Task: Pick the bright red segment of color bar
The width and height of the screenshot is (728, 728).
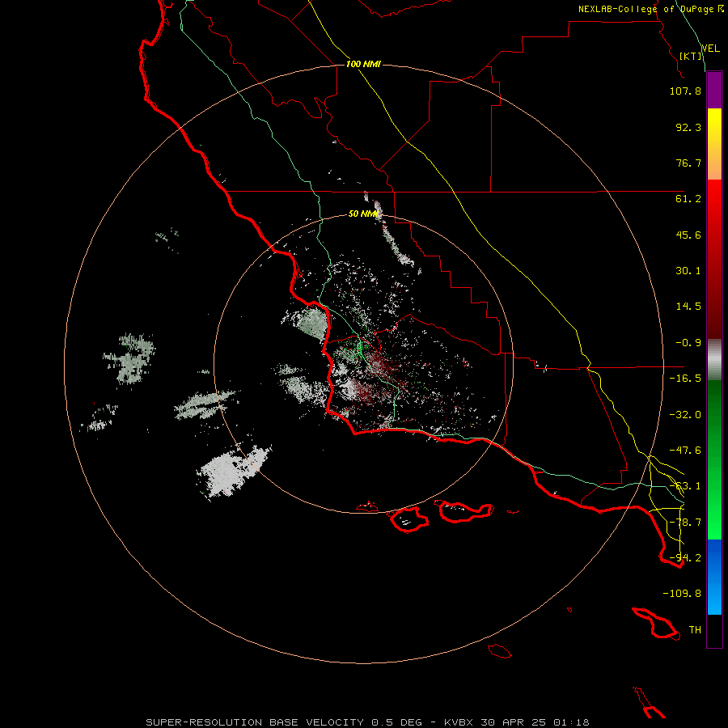Action: point(714,205)
